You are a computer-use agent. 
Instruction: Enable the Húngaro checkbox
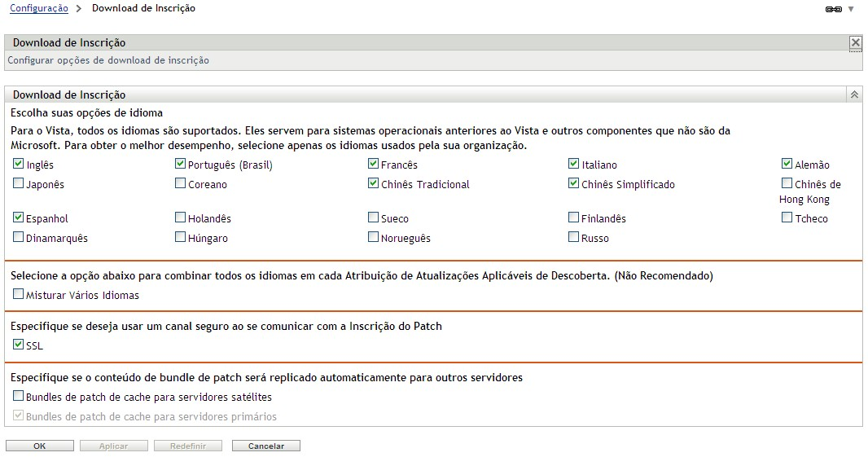click(x=180, y=237)
